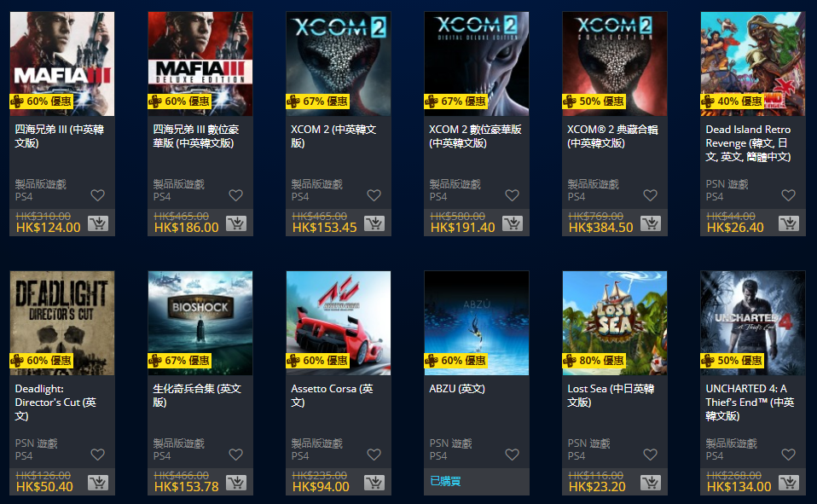Open Lost Sea (中日英韓文版) title link

[611, 395]
